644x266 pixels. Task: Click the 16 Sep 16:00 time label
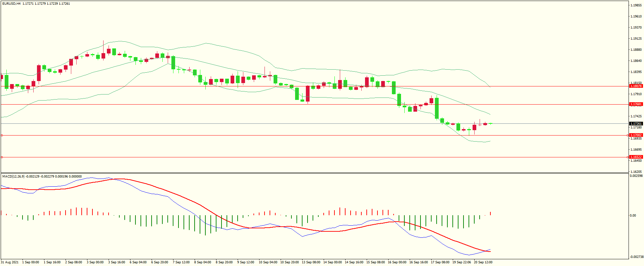[x=418, y=262]
